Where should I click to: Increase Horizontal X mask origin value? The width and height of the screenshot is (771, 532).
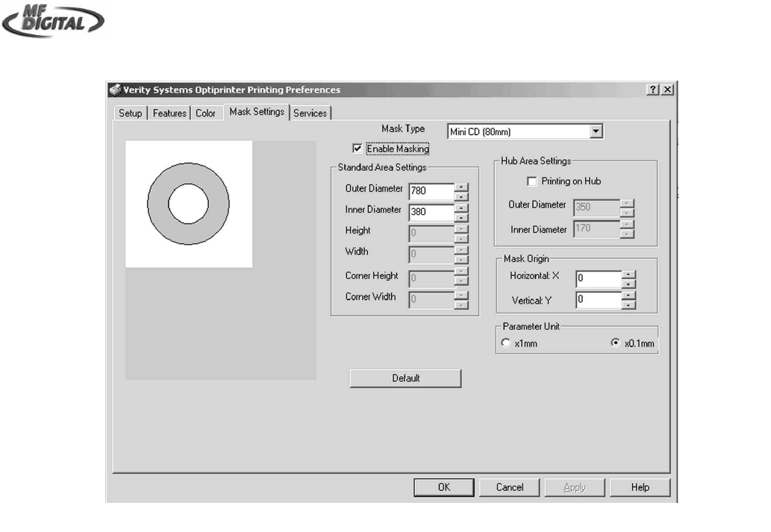[x=628, y=275]
